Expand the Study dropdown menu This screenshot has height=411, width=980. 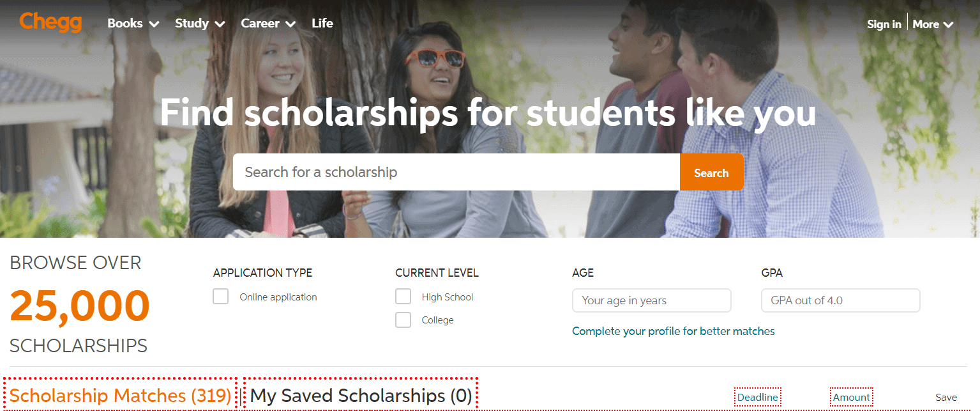[199, 23]
